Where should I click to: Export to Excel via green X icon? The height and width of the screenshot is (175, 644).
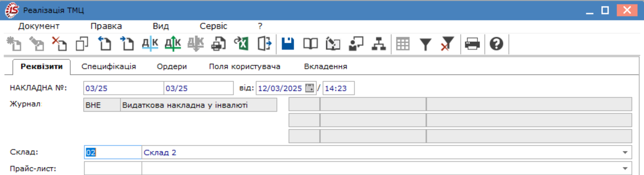click(x=241, y=44)
